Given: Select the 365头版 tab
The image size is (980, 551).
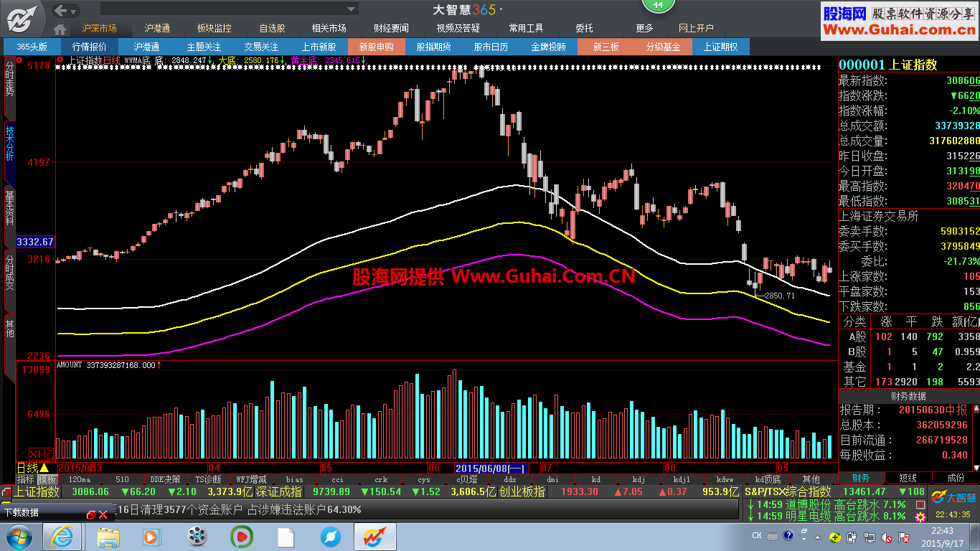Looking at the screenshot, I should coord(32,47).
